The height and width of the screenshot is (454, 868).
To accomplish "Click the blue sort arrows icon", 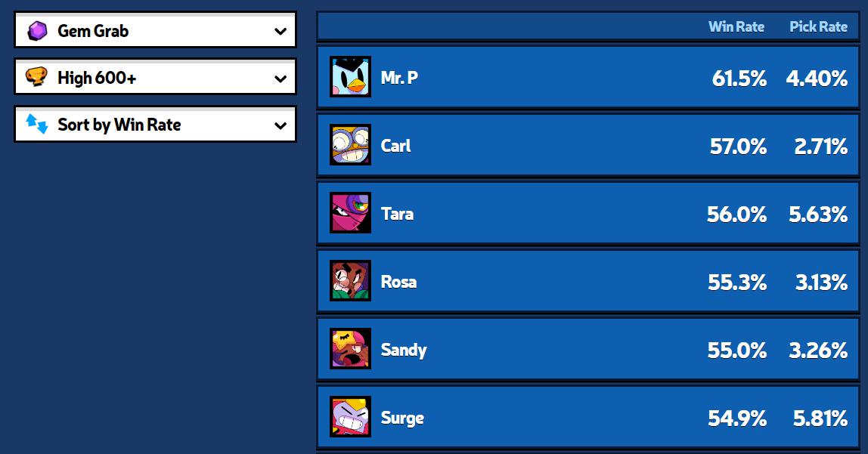I will click(x=37, y=124).
